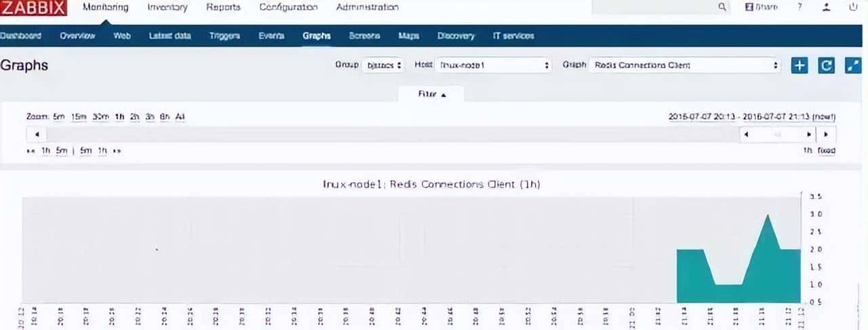Viewport: 868px width, 330px height.
Task: Click the refresh graph icon
Action: pyautogui.click(x=826, y=66)
